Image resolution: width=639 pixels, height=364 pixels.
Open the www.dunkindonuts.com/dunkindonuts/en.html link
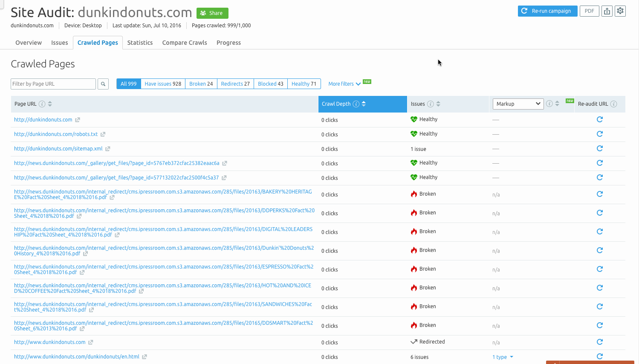(x=77, y=357)
